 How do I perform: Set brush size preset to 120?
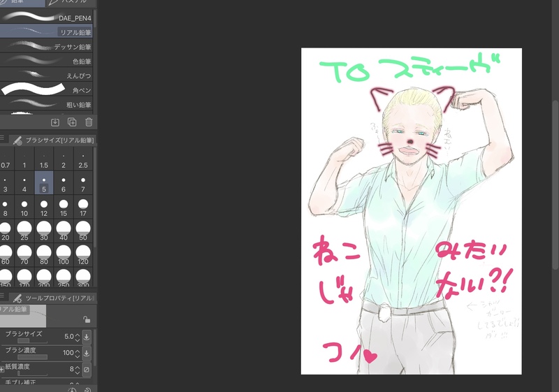pyautogui.click(x=83, y=255)
